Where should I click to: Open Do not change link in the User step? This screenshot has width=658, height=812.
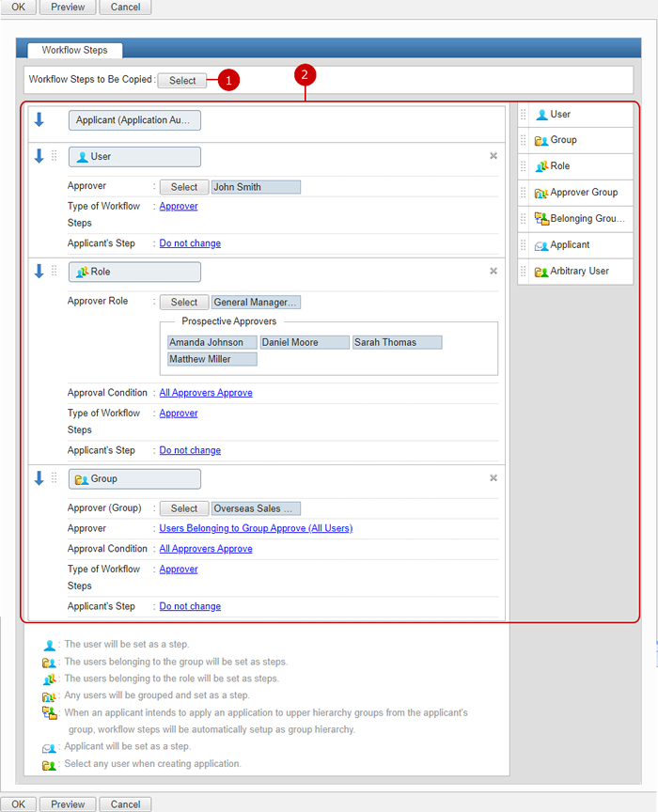click(190, 243)
